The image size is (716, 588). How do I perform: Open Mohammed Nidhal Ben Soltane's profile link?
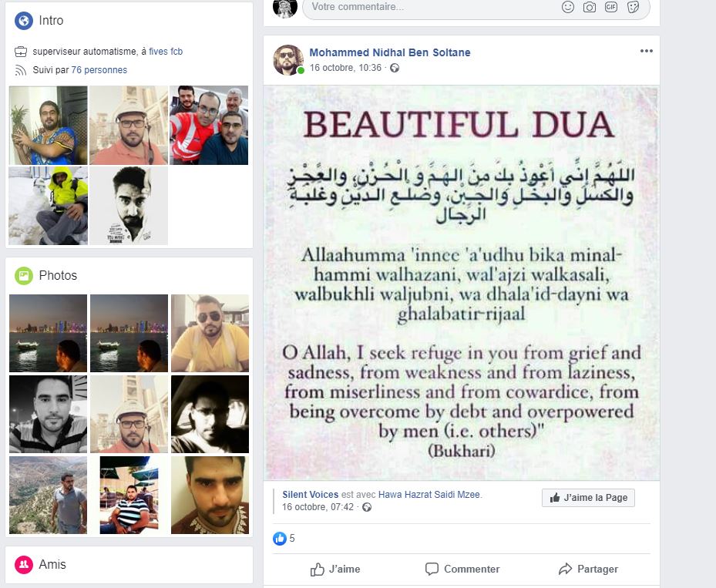point(390,52)
